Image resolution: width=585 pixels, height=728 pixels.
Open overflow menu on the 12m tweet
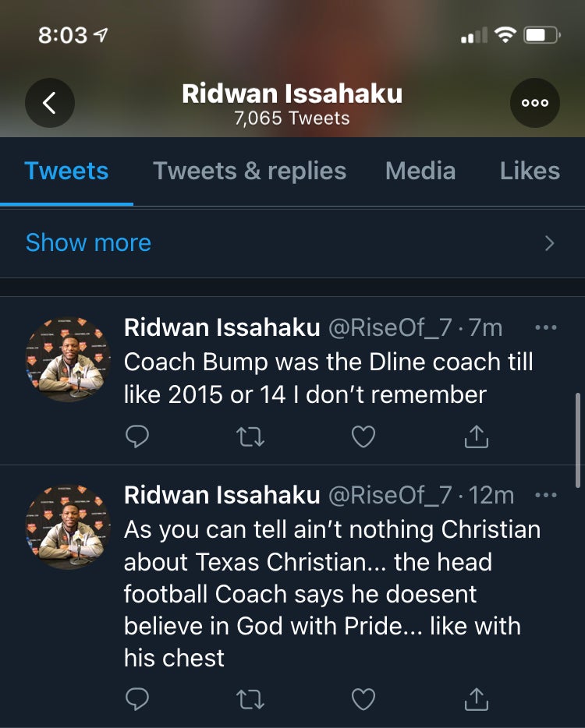pyautogui.click(x=546, y=494)
